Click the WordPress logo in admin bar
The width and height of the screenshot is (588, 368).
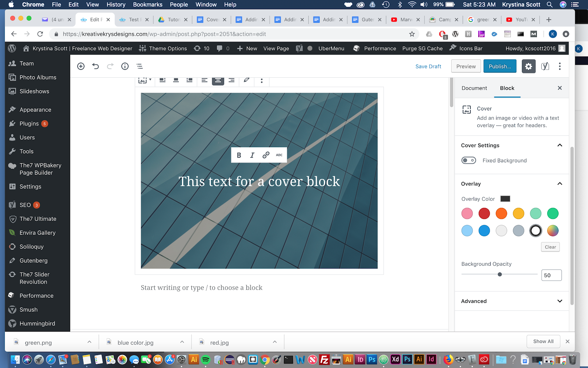click(12, 48)
